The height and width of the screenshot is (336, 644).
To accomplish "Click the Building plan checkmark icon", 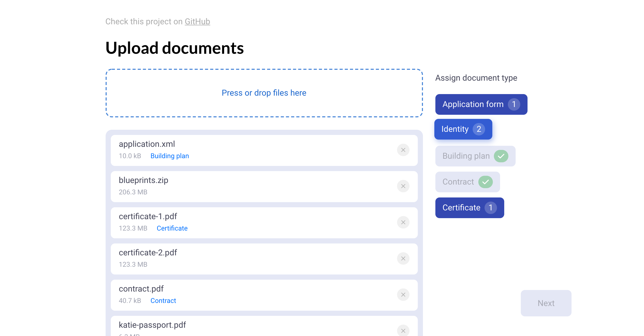I will pyautogui.click(x=501, y=155).
